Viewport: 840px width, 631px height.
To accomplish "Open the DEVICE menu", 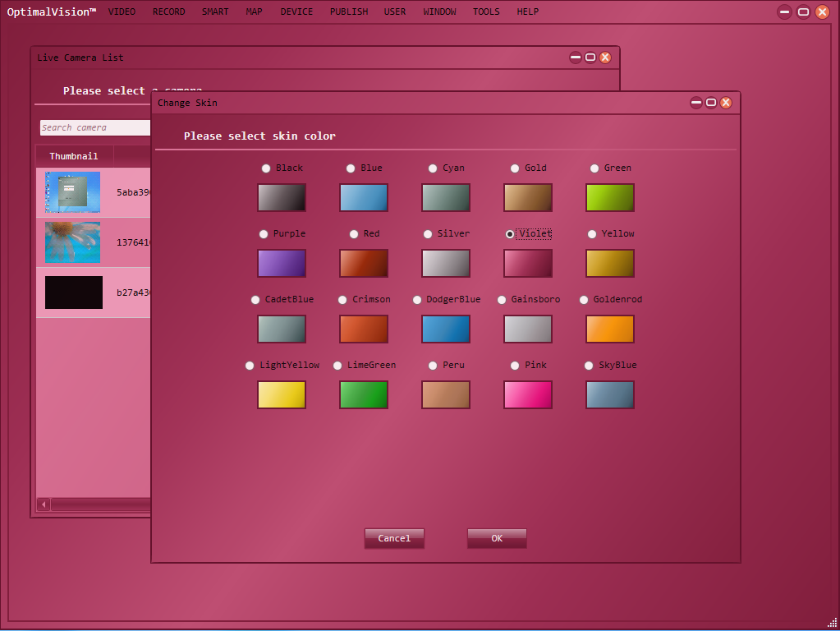I will [296, 12].
